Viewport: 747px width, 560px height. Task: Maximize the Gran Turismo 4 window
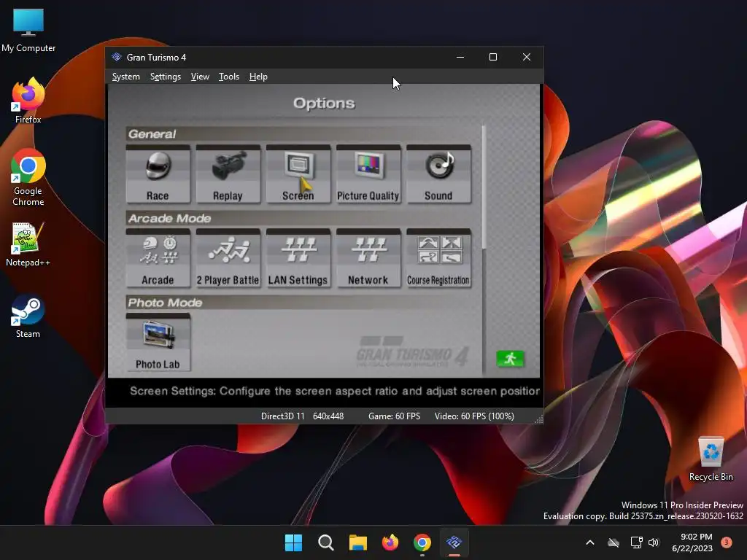(x=493, y=57)
